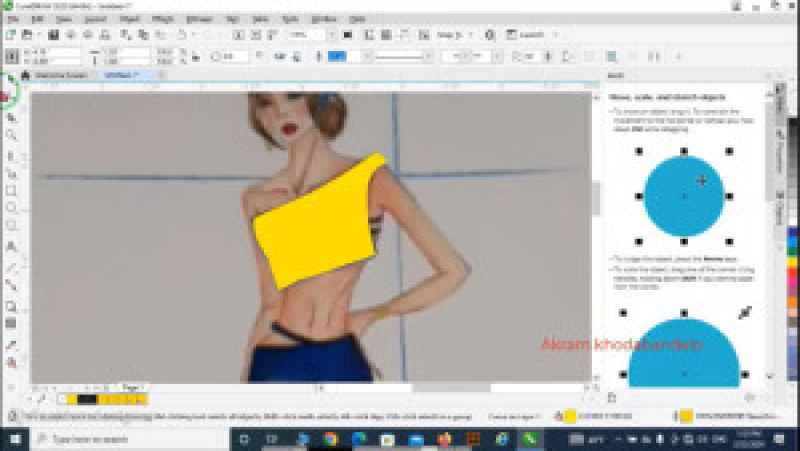Image resolution: width=800 pixels, height=451 pixels.
Task: Click the object X position field
Action: pyautogui.click(x=55, y=52)
